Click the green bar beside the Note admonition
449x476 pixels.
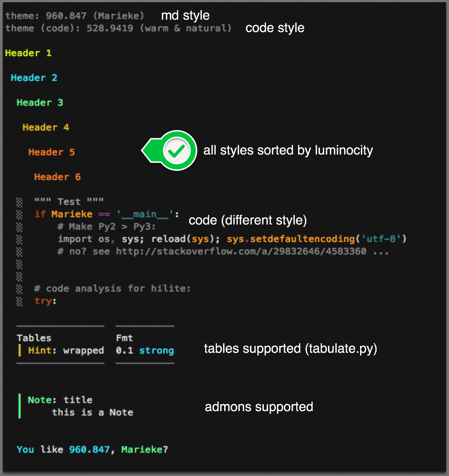(x=20, y=406)
